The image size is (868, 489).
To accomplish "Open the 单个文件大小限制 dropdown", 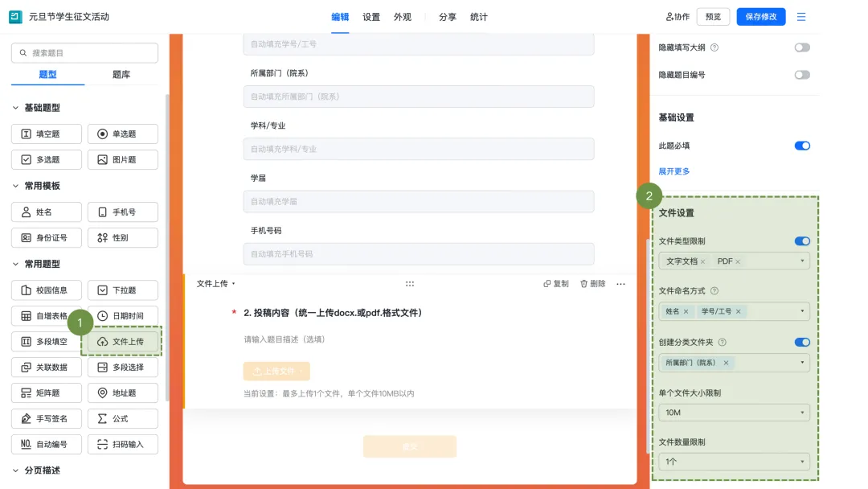I will 734,413.
